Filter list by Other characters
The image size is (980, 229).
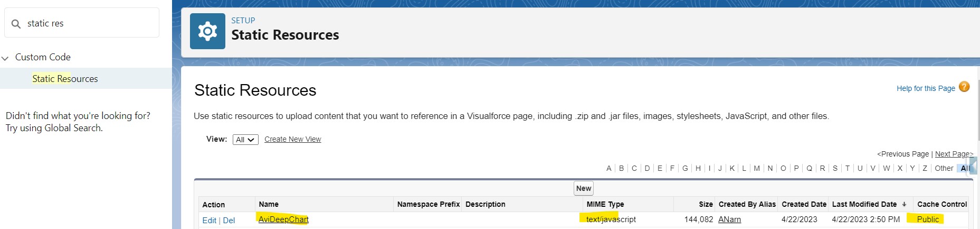[x=944, y=168]
